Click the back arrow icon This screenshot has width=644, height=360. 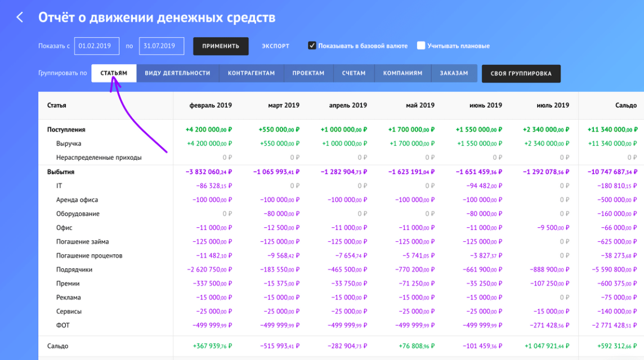pyautogui.click(x=20, y=17)
